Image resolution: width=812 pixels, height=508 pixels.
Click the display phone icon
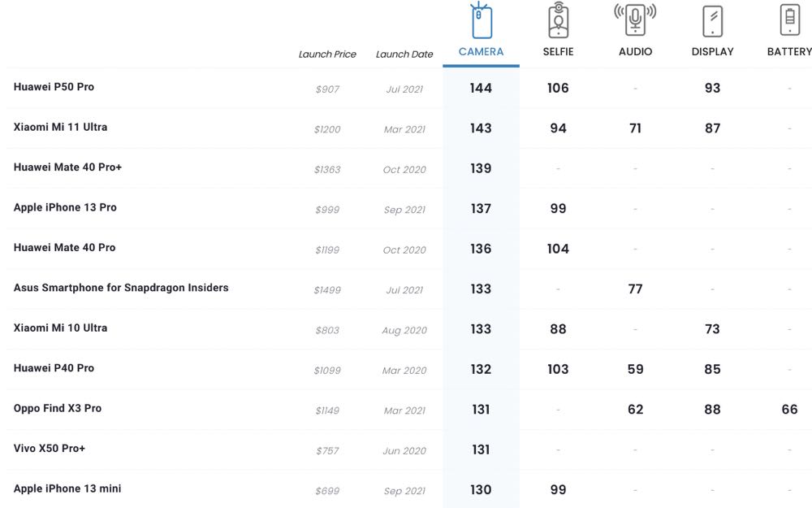[x=712, y=20]
